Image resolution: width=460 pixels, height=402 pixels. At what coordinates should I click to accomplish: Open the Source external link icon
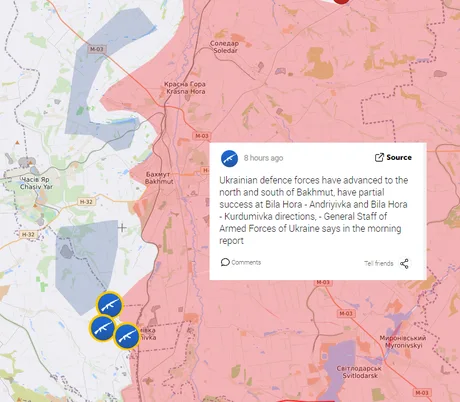379,157
